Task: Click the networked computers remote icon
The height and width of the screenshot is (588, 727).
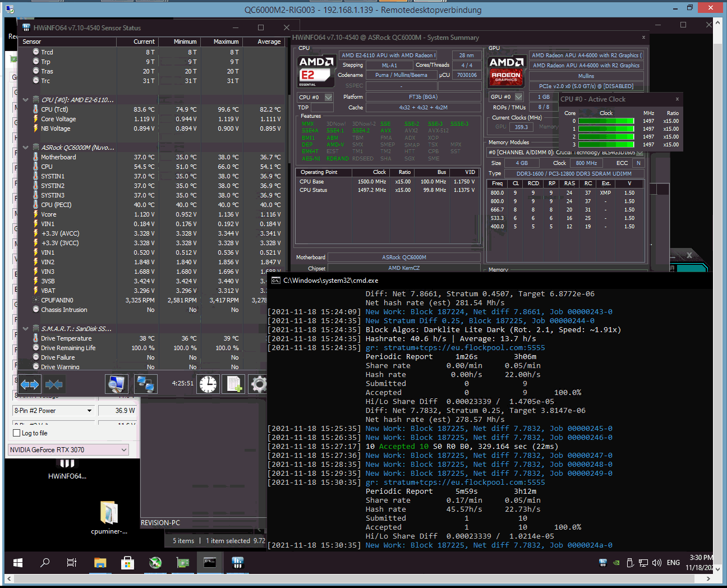Action: tap(146, 384)
